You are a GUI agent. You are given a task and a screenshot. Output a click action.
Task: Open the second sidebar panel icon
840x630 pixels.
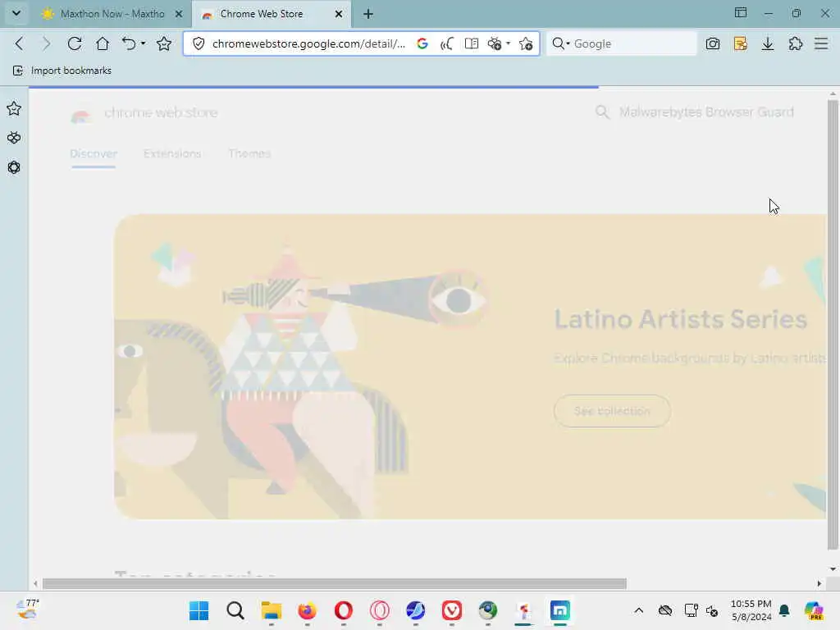(x=14, y=138)
